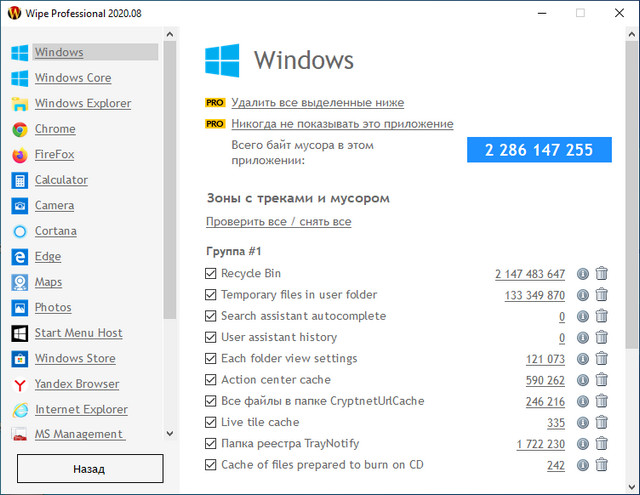Click the Windows Store icon in sidebar
640x495 pixels.
pos(19,359)
